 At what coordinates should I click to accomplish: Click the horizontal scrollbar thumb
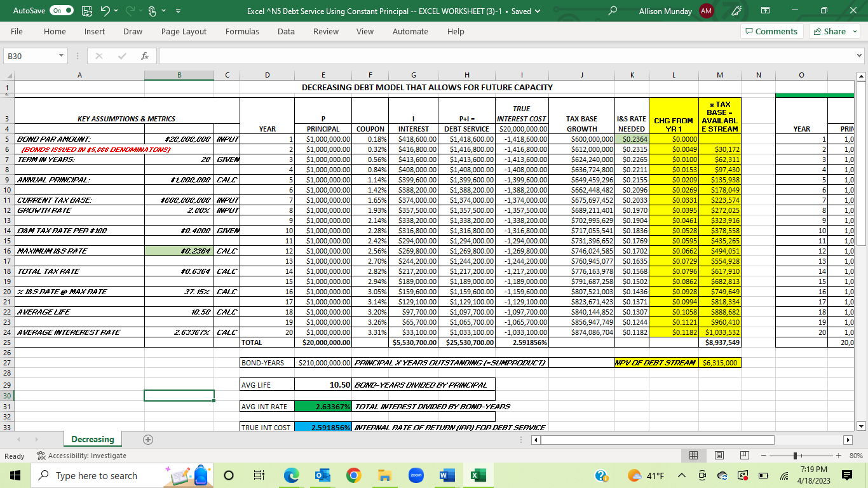(x=658, y=440)
